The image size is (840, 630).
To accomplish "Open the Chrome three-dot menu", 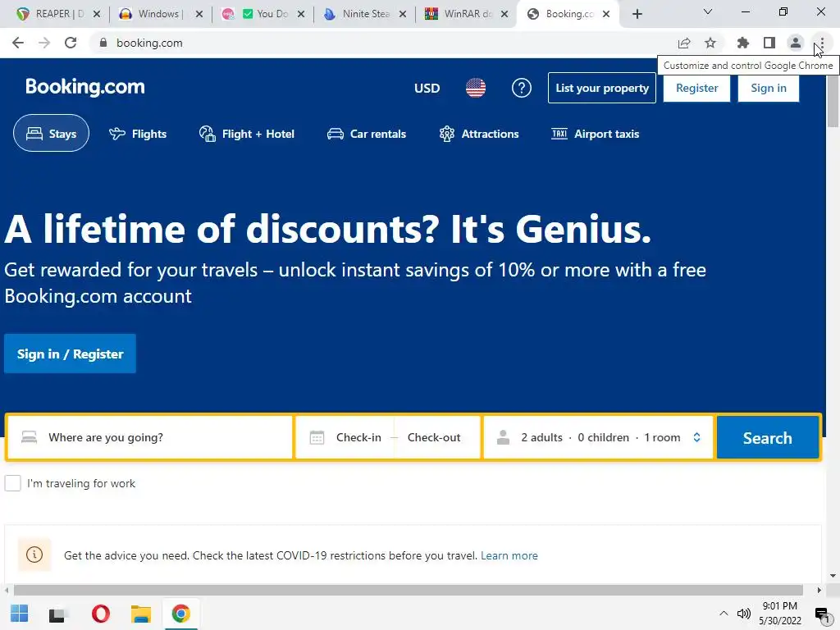I will click(x=822, y=43).
